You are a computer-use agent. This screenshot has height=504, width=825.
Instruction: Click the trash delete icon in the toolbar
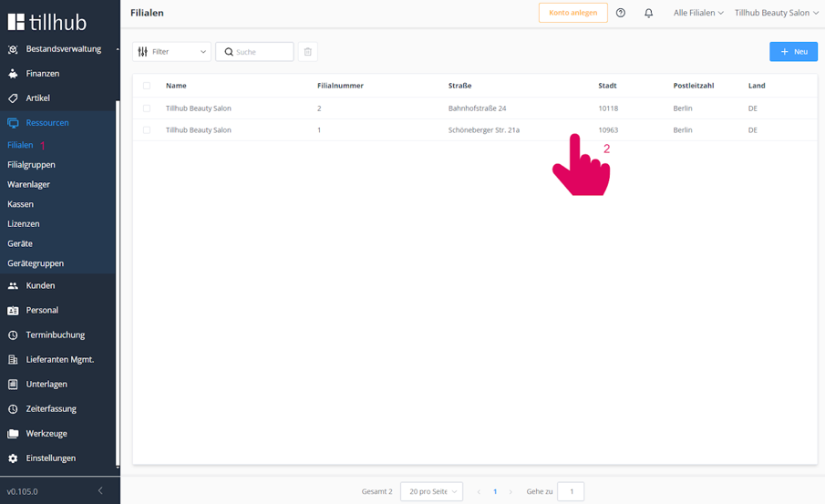308,52
